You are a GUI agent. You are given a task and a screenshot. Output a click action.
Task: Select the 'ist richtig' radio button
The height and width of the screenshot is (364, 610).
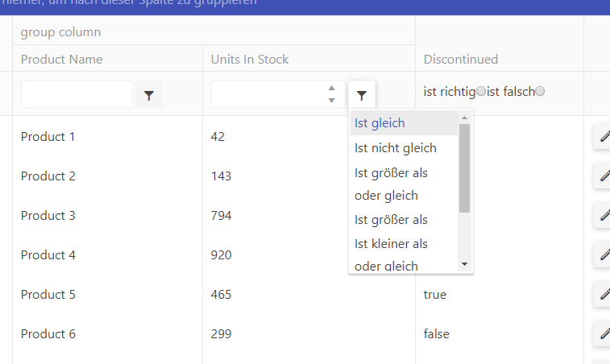point(481,92)
